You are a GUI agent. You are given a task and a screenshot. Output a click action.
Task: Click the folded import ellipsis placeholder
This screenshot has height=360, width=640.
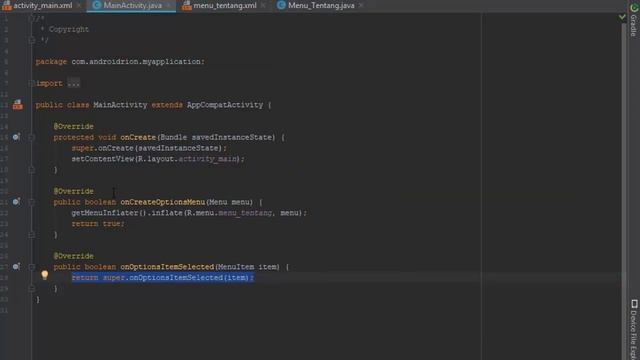[73, 83]
